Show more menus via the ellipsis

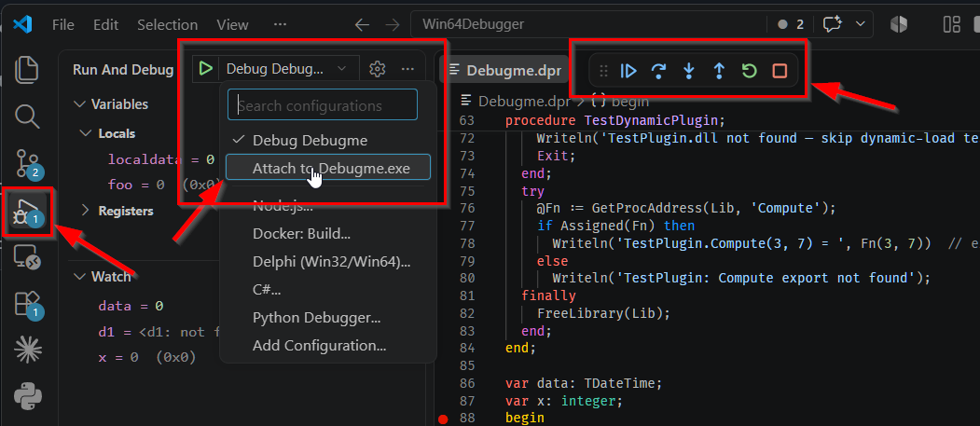click(x=280, y=25)
